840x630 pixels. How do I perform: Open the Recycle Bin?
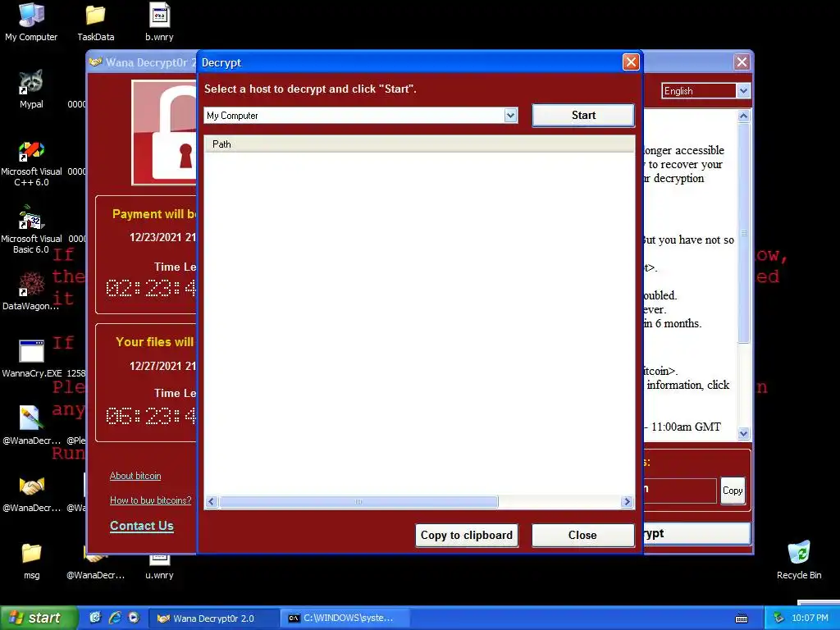pos(799,559)
